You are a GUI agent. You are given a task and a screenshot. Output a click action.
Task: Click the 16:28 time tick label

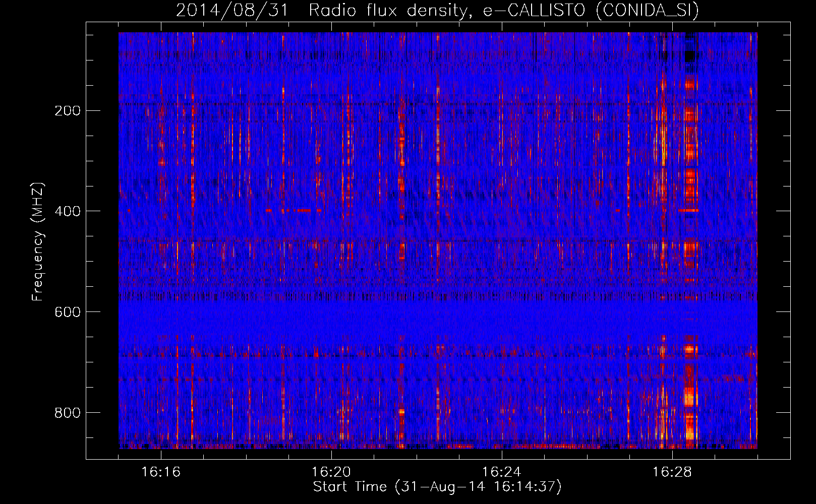pyautogui.click(x=672, y=472)
